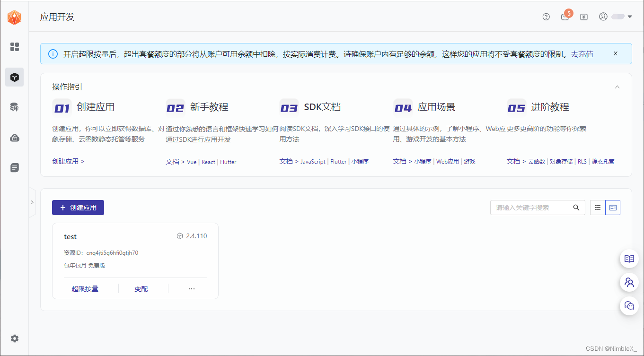Switch to card view
644x356 pixels.
tap(613, 208)
